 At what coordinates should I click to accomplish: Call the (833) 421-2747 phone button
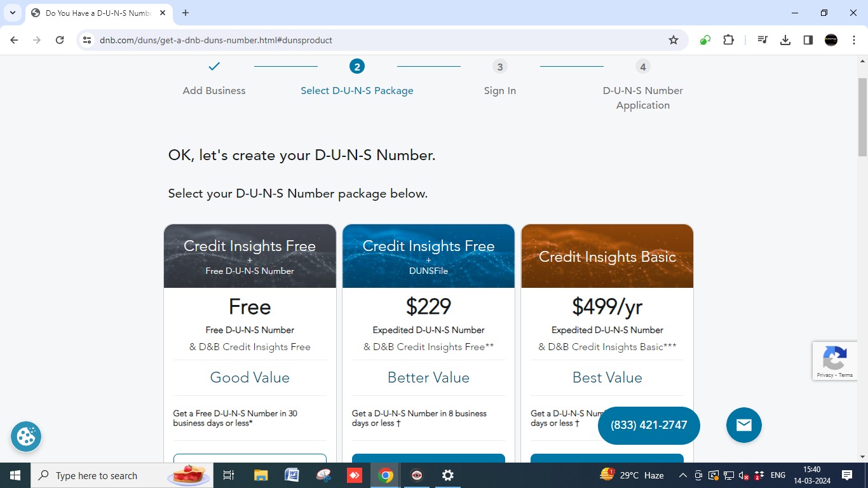pos(649,425)
